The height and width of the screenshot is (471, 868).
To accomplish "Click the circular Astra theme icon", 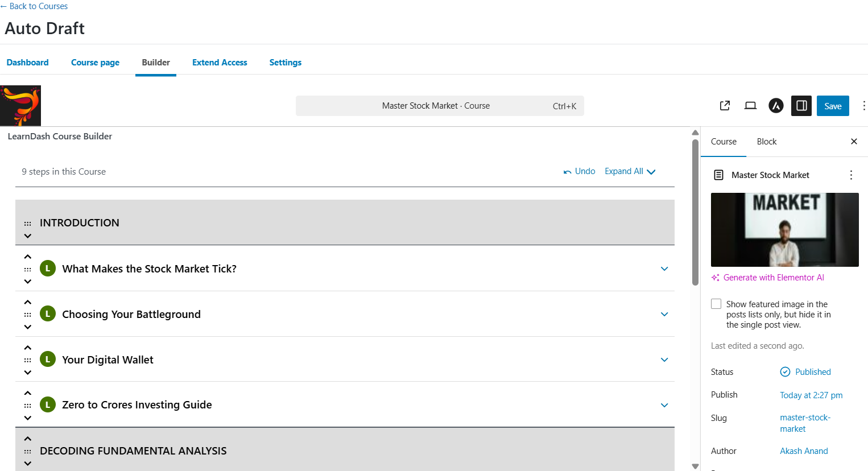I will [776, 105].
